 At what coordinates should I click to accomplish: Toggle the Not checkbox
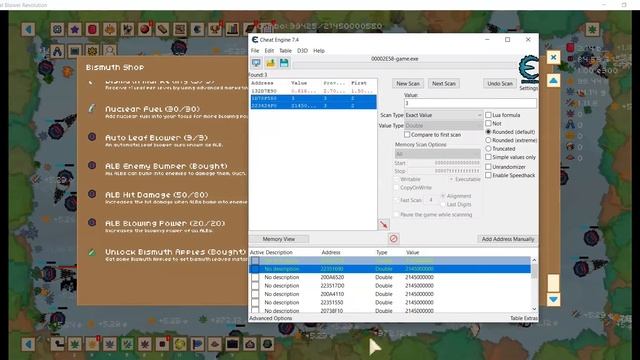[488, 123]
